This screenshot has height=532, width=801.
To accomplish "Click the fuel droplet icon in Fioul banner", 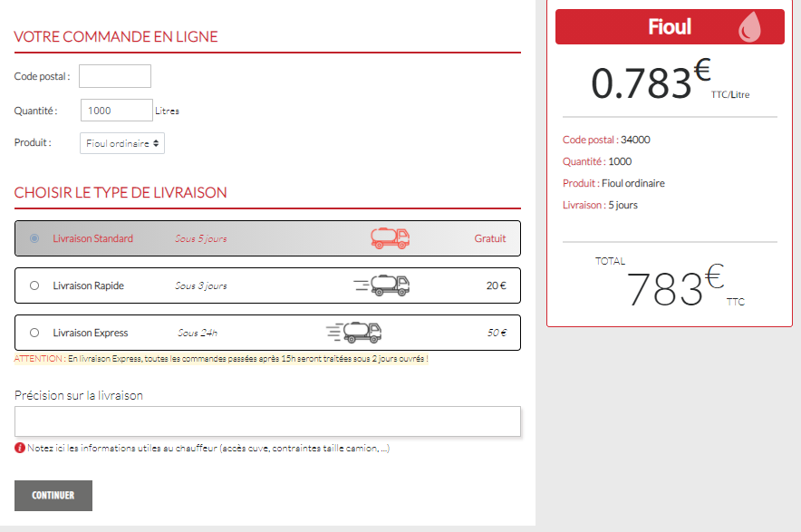I will [750, 28].
